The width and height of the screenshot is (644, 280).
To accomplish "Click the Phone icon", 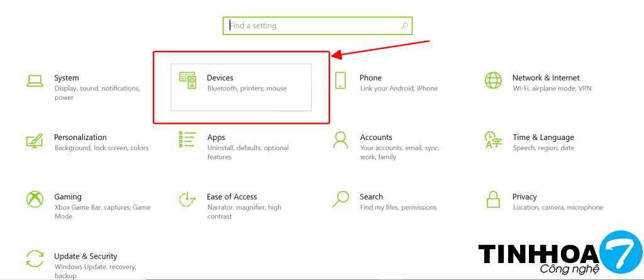I will [340, 80].
